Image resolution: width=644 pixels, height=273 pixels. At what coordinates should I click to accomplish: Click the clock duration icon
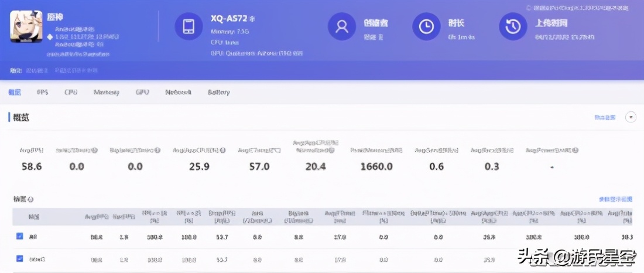pyautogui.click(x=426, y=26)
